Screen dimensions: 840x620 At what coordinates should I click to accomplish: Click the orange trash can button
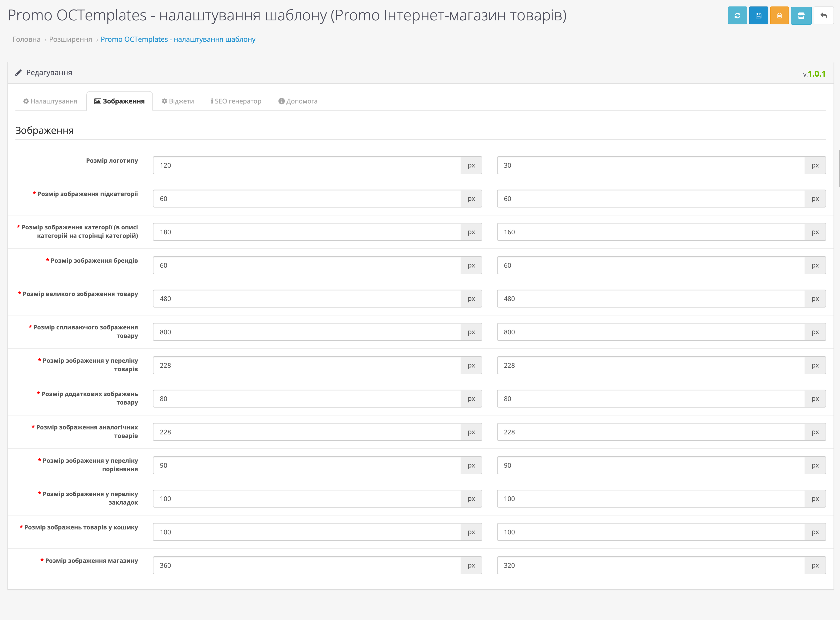pos(779,16)
